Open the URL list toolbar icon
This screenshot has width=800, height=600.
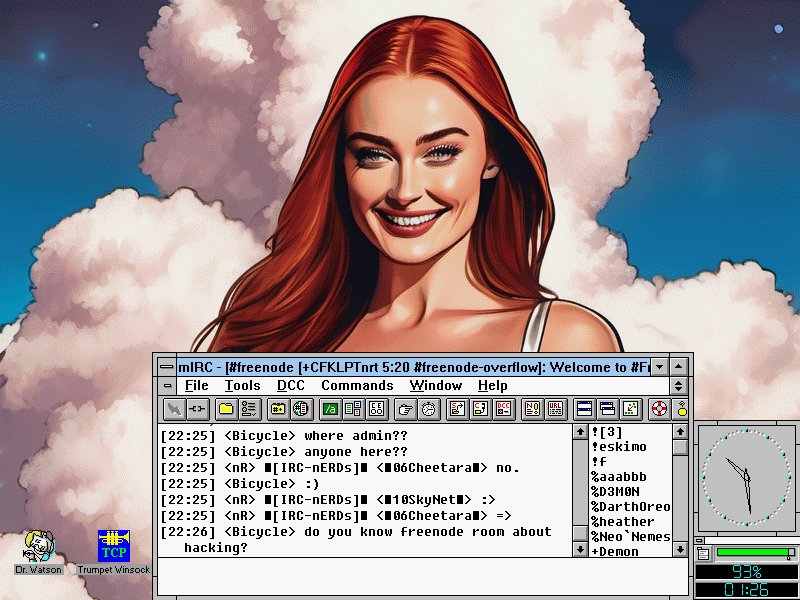coord(555,408)
